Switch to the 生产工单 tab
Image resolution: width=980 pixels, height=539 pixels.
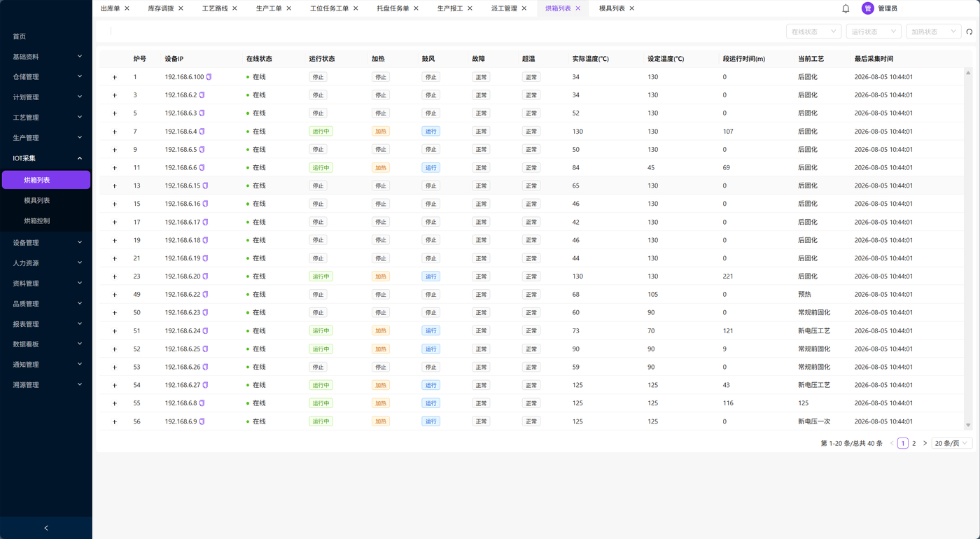pos(269,8)
